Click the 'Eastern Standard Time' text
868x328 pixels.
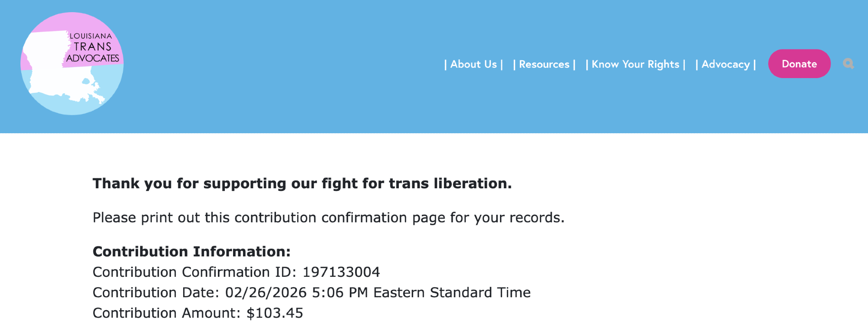coord(452,292)
